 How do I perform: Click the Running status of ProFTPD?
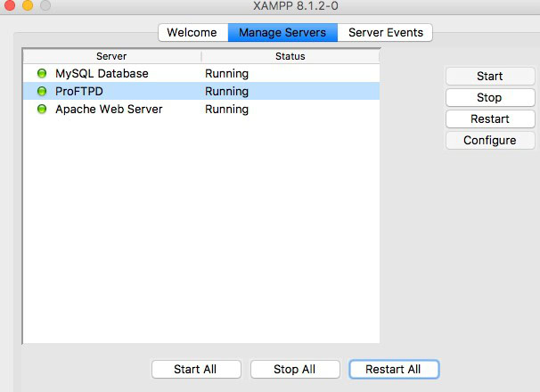coord(226,92)
